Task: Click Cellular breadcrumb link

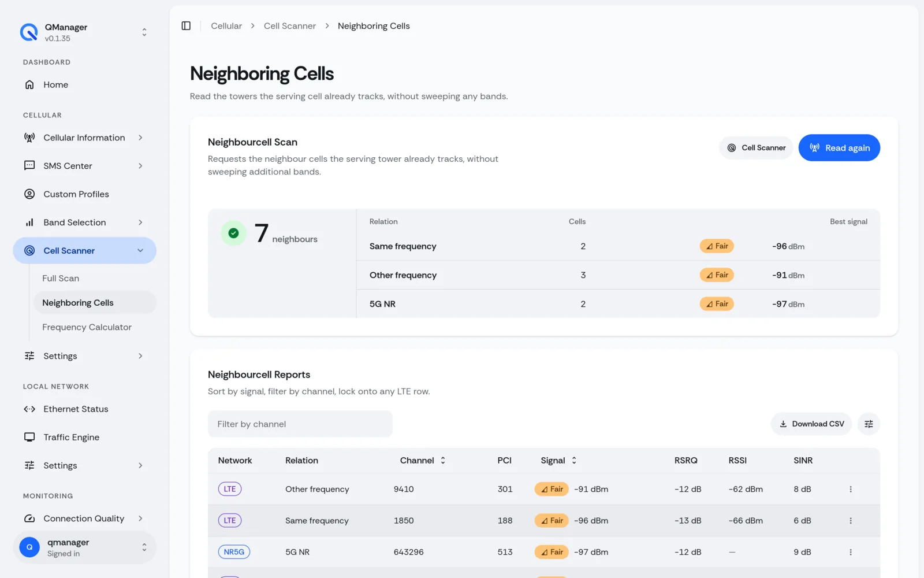Action: click(226, 26)
